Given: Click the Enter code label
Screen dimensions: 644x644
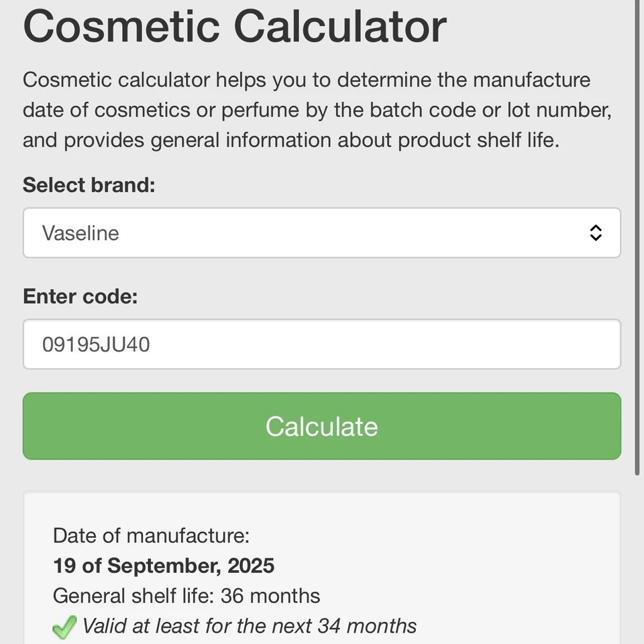Looking at the screenshot, I should [x=80, y=296].
